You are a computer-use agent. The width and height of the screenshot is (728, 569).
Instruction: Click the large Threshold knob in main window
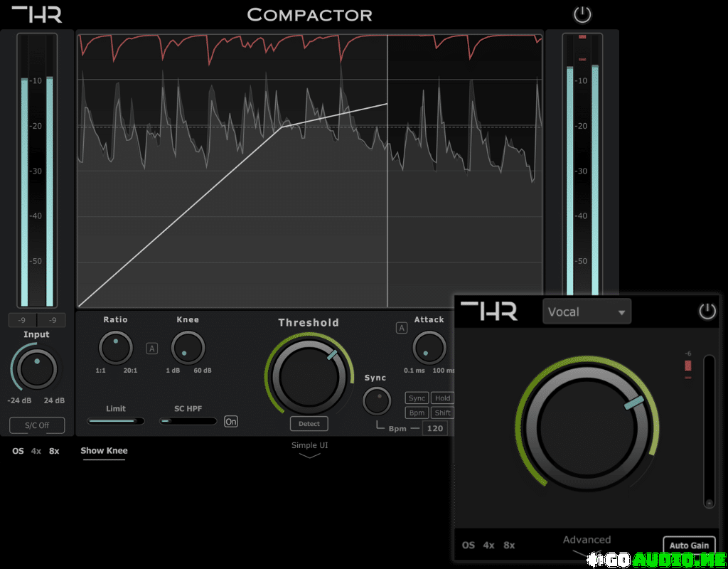point(309,377)
